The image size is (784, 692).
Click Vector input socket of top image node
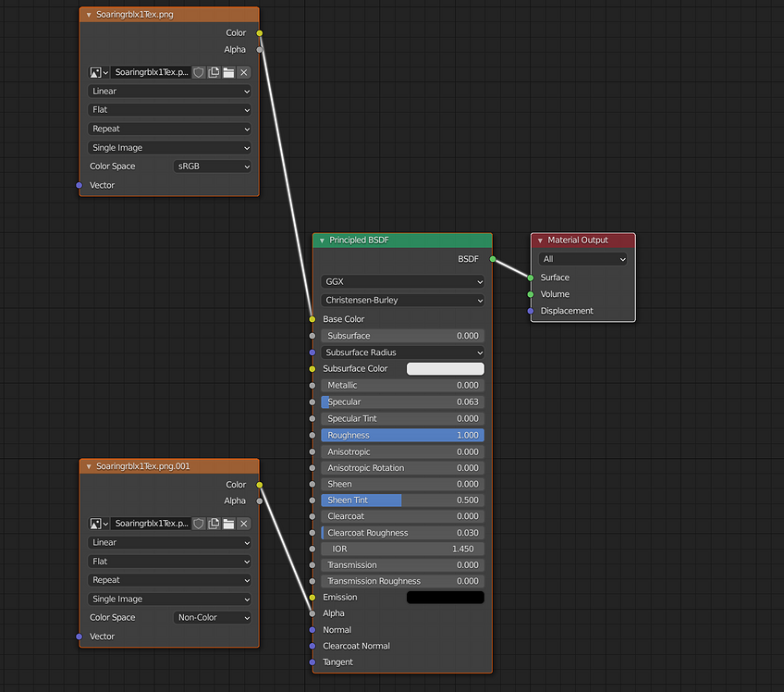tap(79, 186)
